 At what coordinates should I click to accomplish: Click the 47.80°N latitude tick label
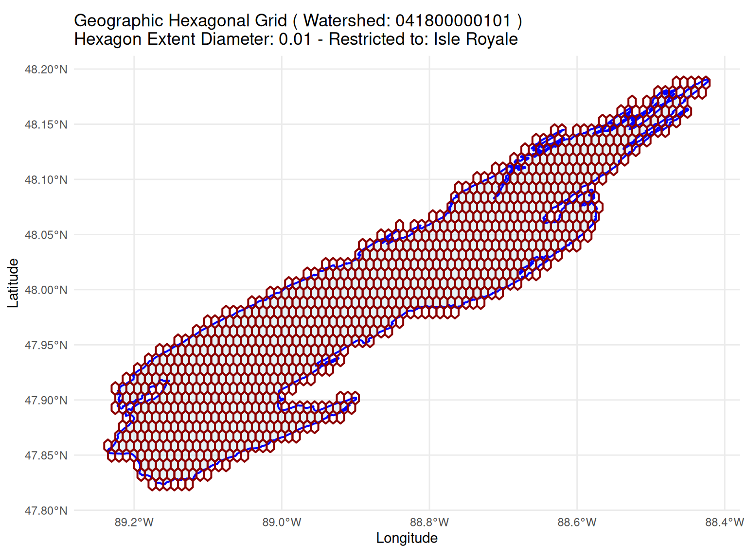point(46,511)
